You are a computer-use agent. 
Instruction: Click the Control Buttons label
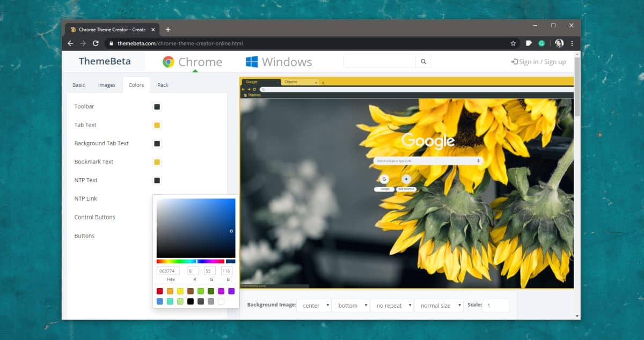(94, 217)
